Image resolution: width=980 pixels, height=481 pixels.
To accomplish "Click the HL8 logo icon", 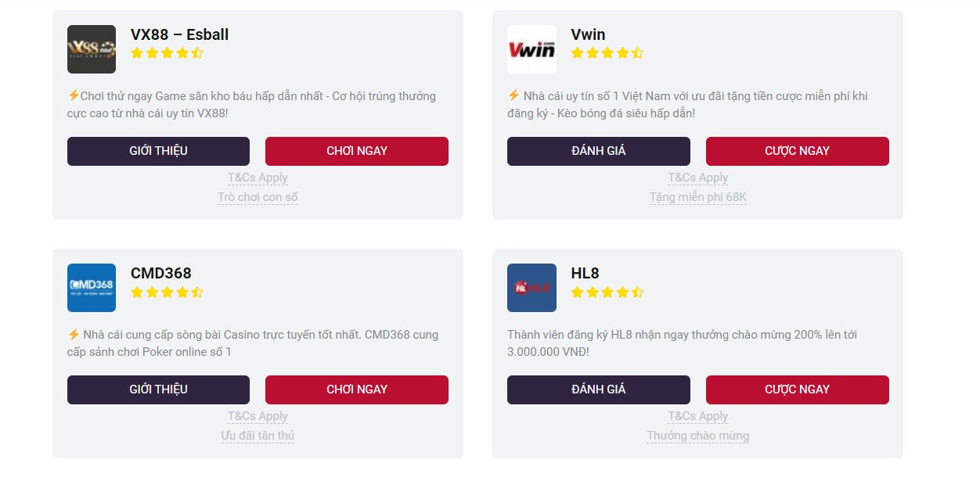I will [531, 288].
